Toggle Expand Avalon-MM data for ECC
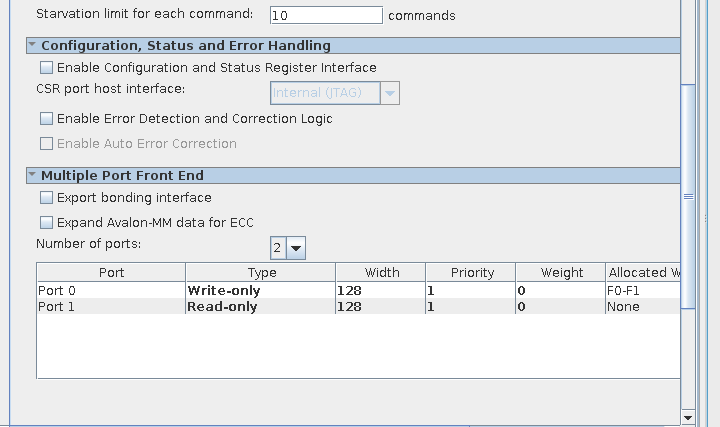Image resolution: width=720 pixels, height=427 pixels. click(x=46, y=223)
